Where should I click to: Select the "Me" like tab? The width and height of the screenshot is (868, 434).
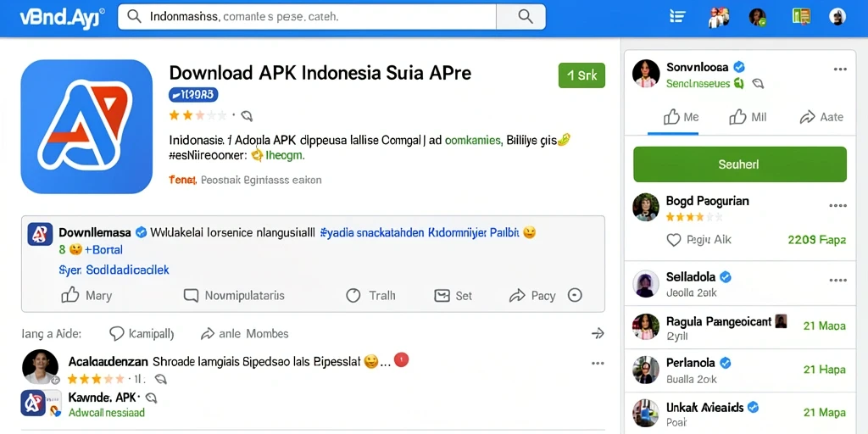coord(682,117)
